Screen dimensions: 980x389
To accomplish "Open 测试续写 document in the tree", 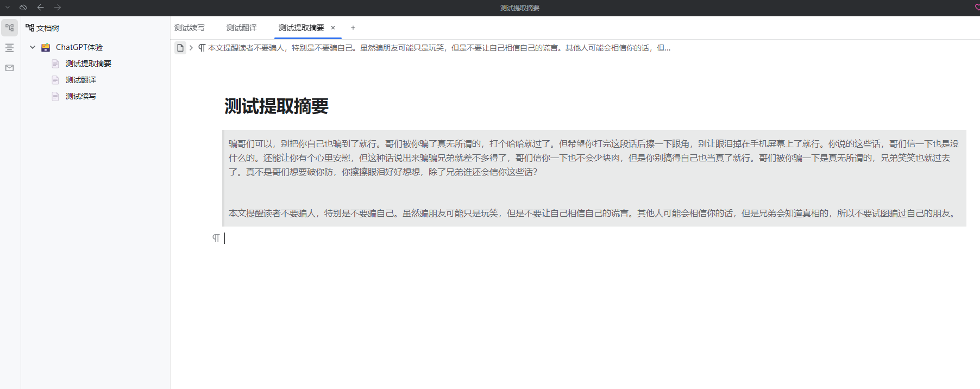I will click(81, 96).
